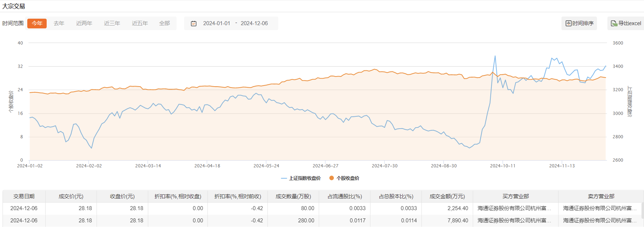Switch to 去年 time range

point(59,23)
